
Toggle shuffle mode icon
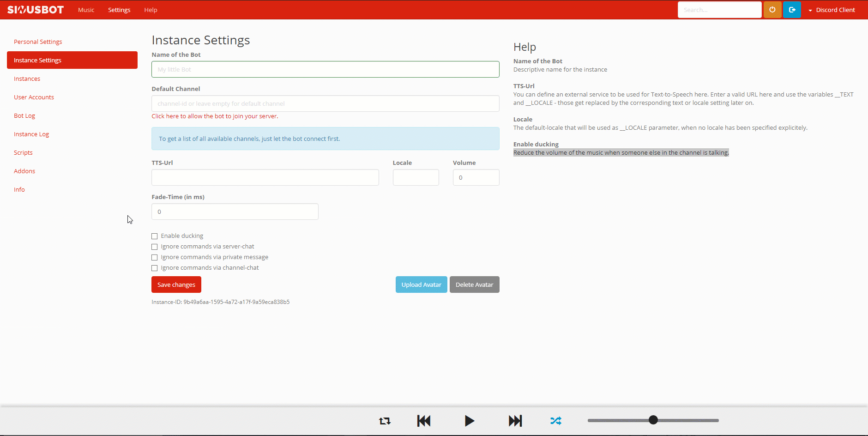[556, 421]
